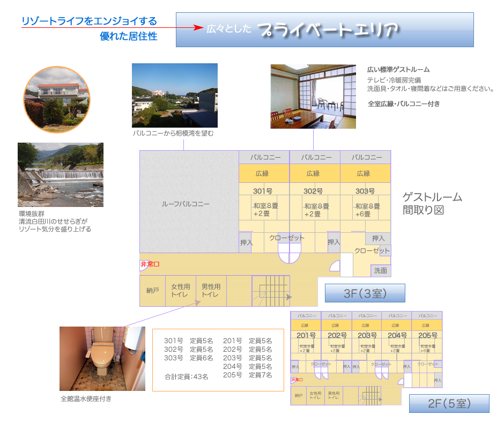Click the red arrow in the header
Viewport: 504px width, 429px height.
[198, 27]
